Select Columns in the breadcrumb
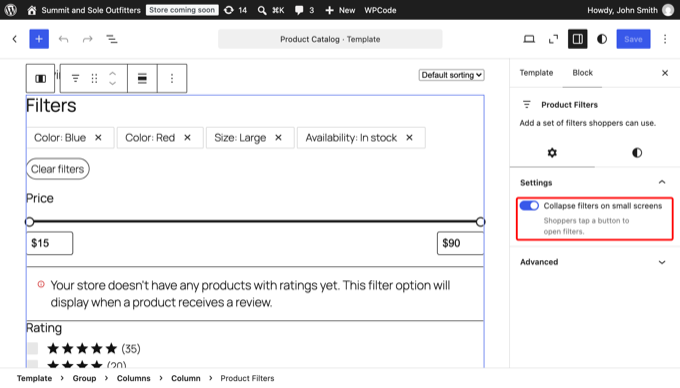This screenshot has width=680, height=388. click(134, 378)
